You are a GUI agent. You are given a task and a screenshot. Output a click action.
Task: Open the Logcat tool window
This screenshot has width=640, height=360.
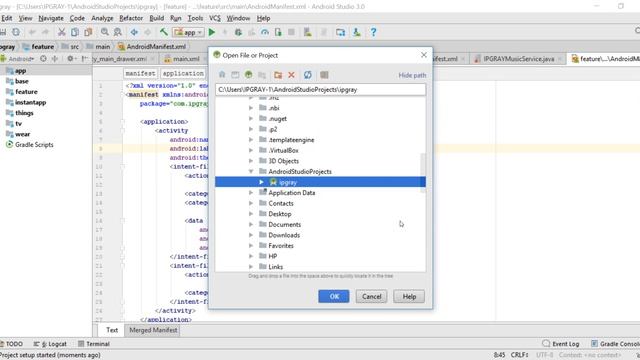point(50,344)
